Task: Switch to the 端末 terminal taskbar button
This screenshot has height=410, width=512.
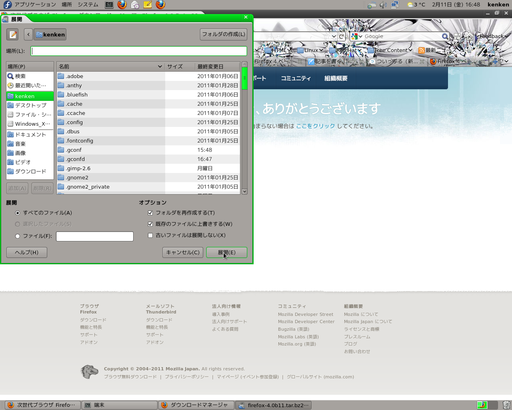Action: pyautogui.click(x=119, y=405)
